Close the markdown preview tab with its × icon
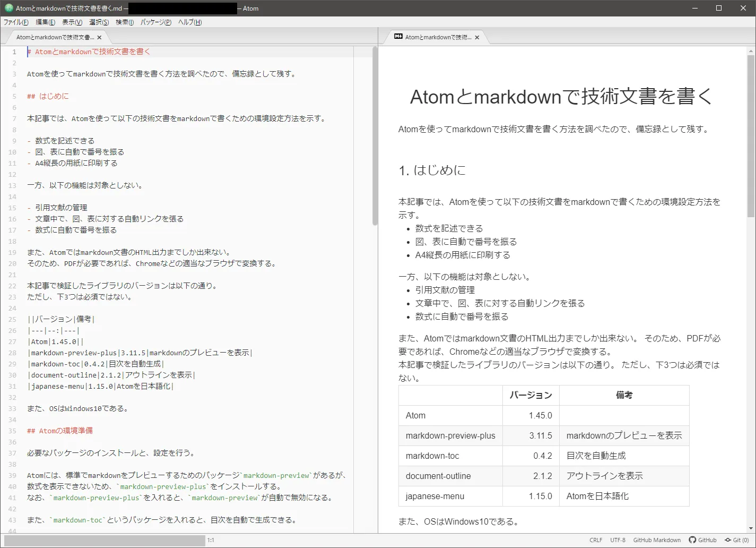756x548 pixels. 476,37
